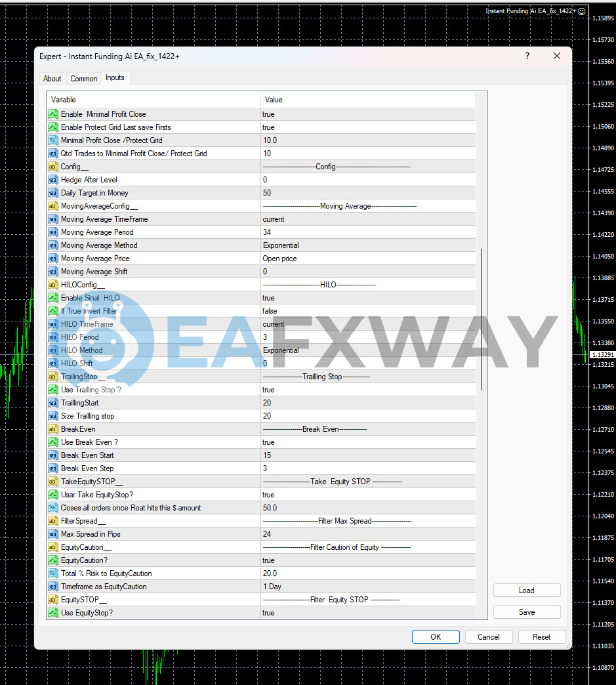Open Moving Average Price Open price dropdown
The image size is (616, 685).
tap(368, 258)
